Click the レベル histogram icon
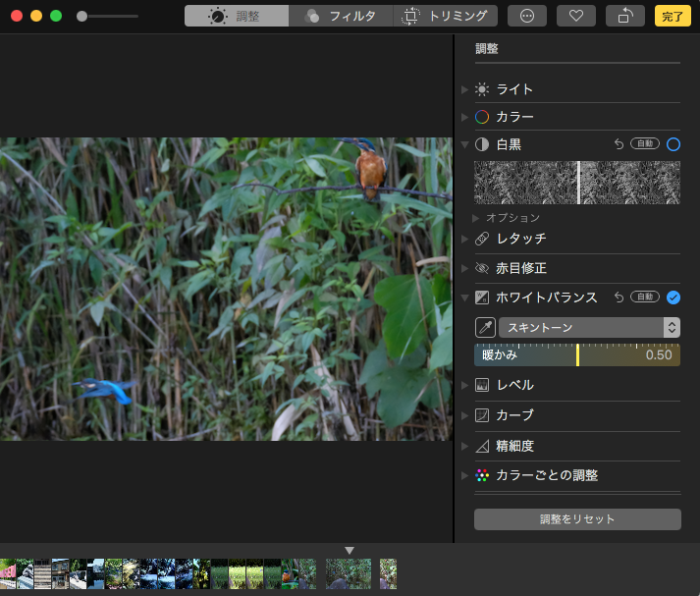This screenshot has height=596, width=700. (482, 385)
